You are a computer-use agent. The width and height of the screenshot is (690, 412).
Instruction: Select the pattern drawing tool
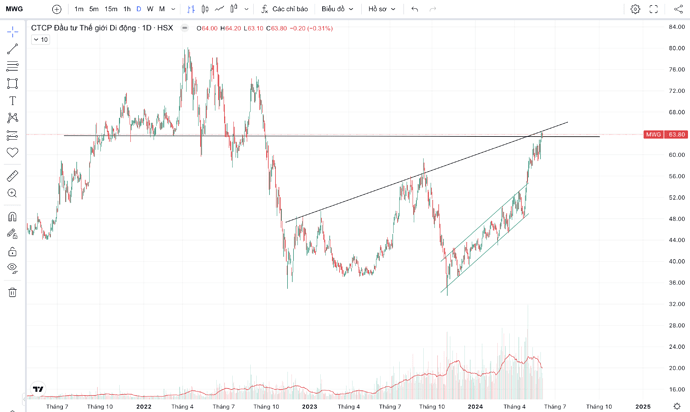(12, 118)
